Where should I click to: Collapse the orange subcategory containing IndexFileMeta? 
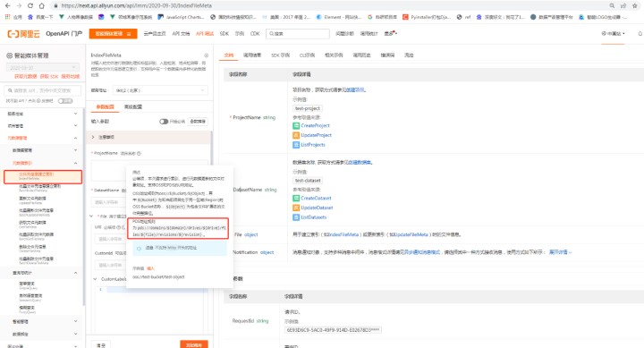(x=75, y=163)
